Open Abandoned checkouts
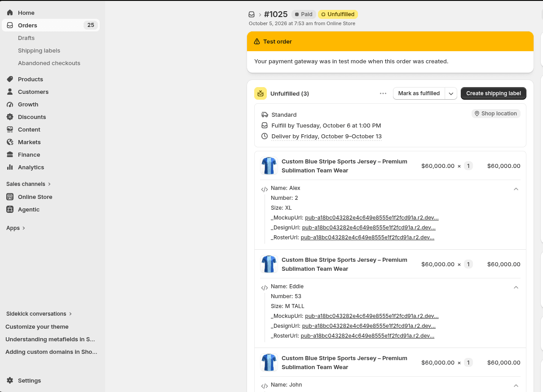This screenshot has height=392, width=543. [49, 63]
